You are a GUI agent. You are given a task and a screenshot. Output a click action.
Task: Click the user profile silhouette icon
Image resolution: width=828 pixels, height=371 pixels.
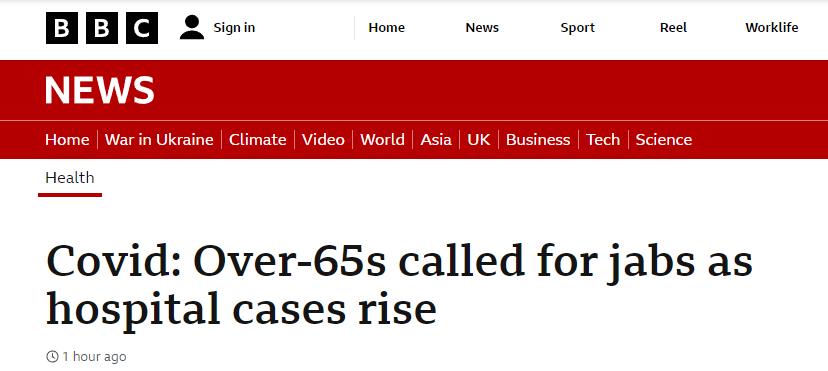click(192, 27)
